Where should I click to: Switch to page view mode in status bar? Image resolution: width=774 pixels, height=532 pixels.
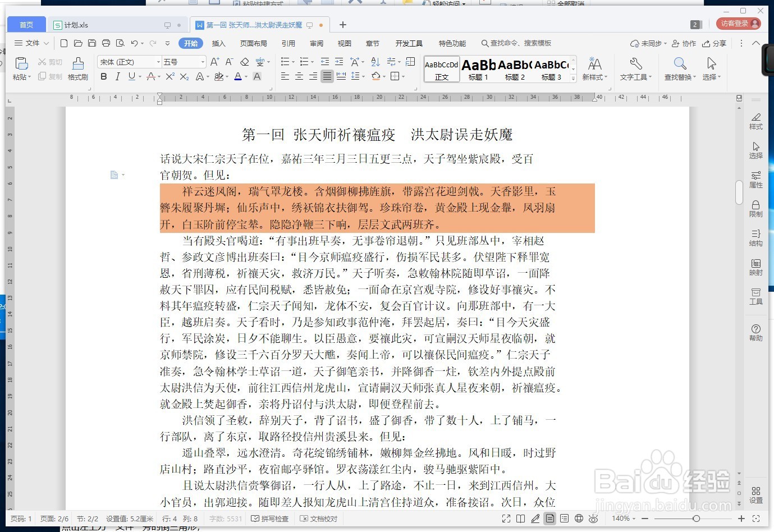[550, 519]
